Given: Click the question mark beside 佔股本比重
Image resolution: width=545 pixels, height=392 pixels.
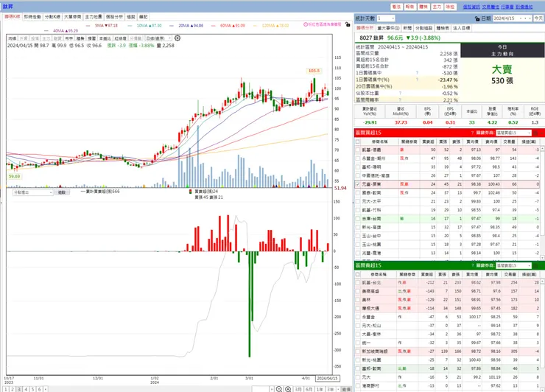Looking at the screenshot, I should (401, 94).
